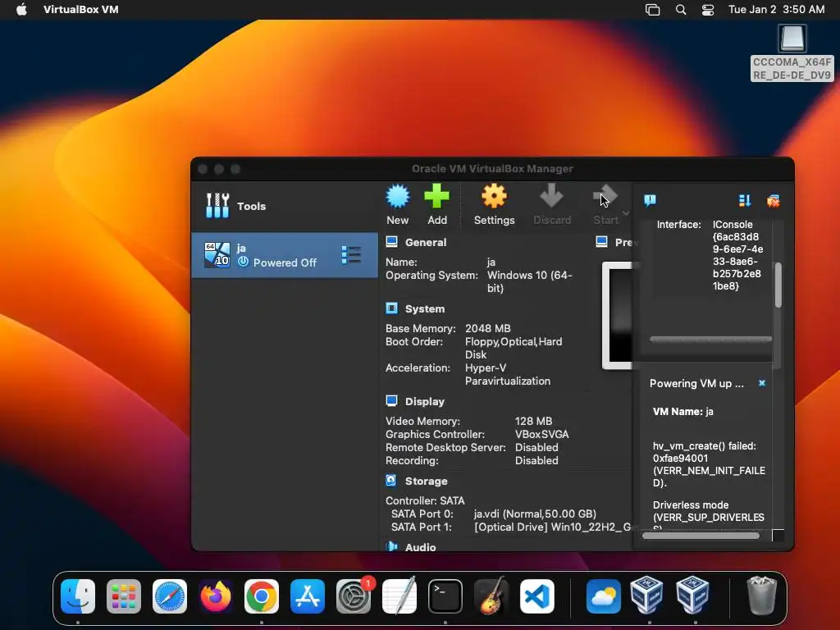Click the New VM toolbar icon
The height and width of the screenshot is (630, 840).
point(398,197)
